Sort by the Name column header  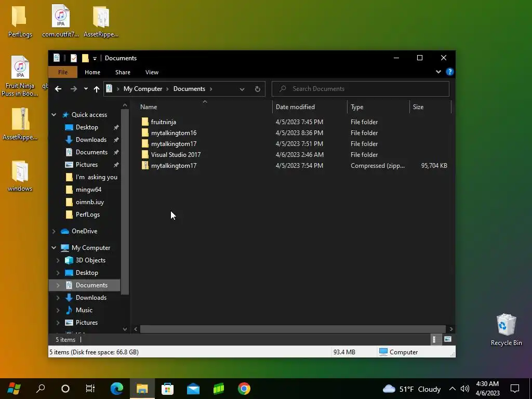click(x=205, y=107)
